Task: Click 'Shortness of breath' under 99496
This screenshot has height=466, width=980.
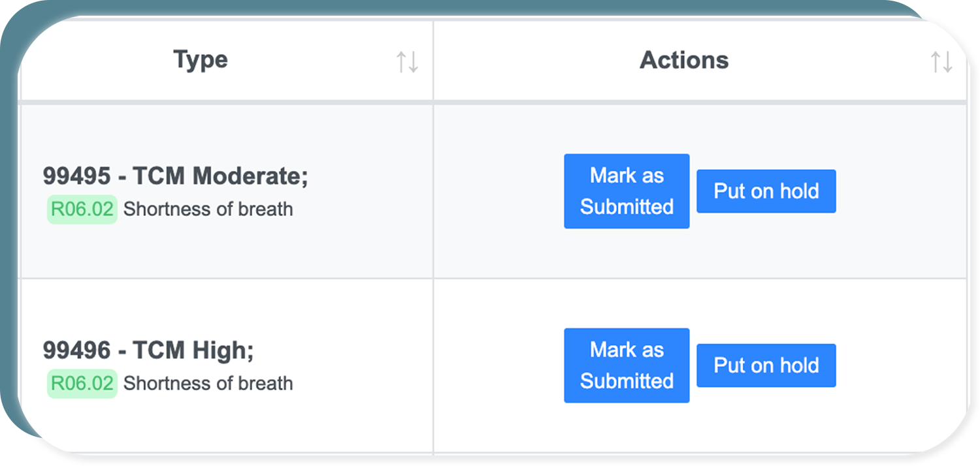Action: tap(208, 384)
